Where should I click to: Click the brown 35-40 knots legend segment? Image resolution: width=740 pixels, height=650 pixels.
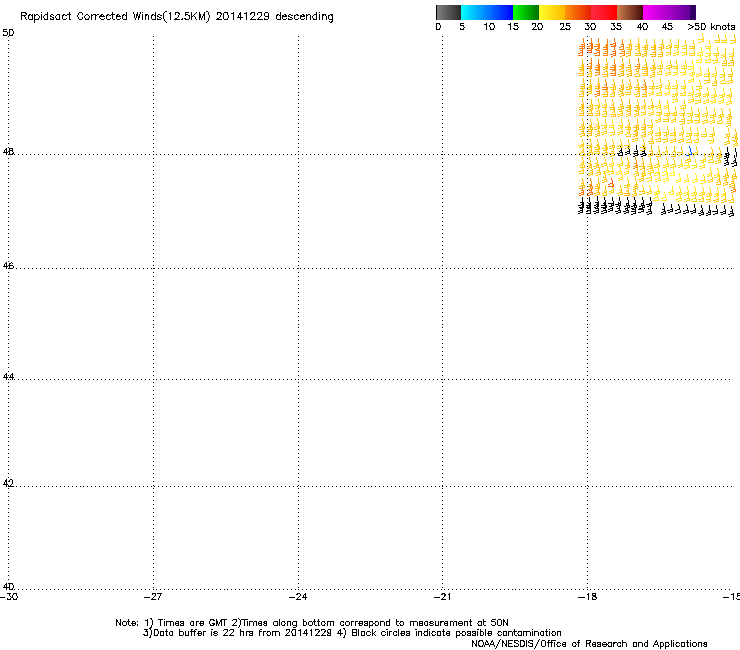(x=630, y=12)
